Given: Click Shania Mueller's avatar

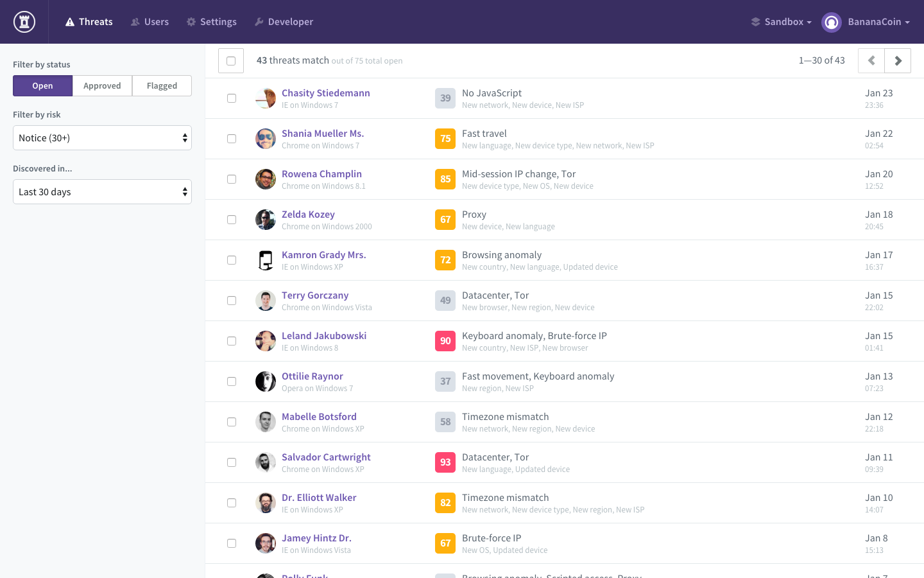Looking at the screenshot, I should point(266,139).
